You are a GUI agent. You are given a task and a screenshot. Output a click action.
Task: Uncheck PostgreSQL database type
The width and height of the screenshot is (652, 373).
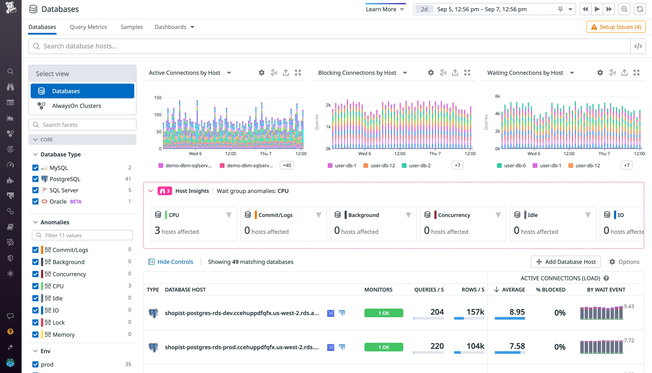coord(35,179)
